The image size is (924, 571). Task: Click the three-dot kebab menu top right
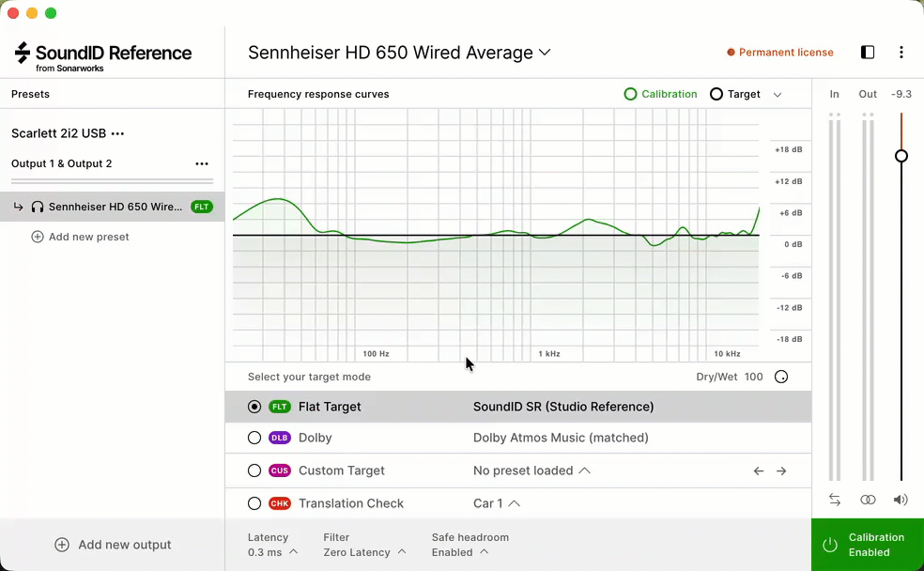coord(901,53)
